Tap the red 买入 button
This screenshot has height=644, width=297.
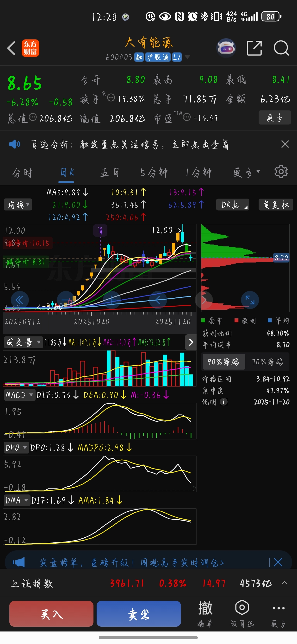coord(51,614)
